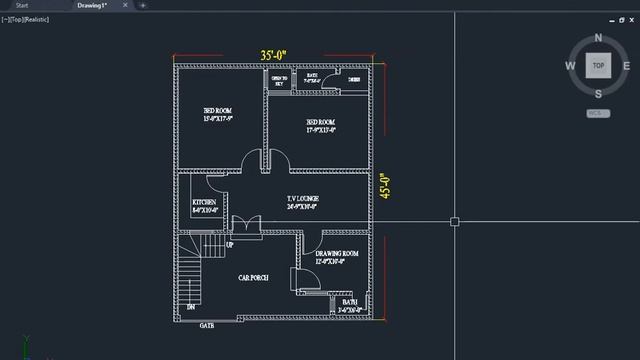
Task: Select the DN staircase label
Action: coord(191,307)
